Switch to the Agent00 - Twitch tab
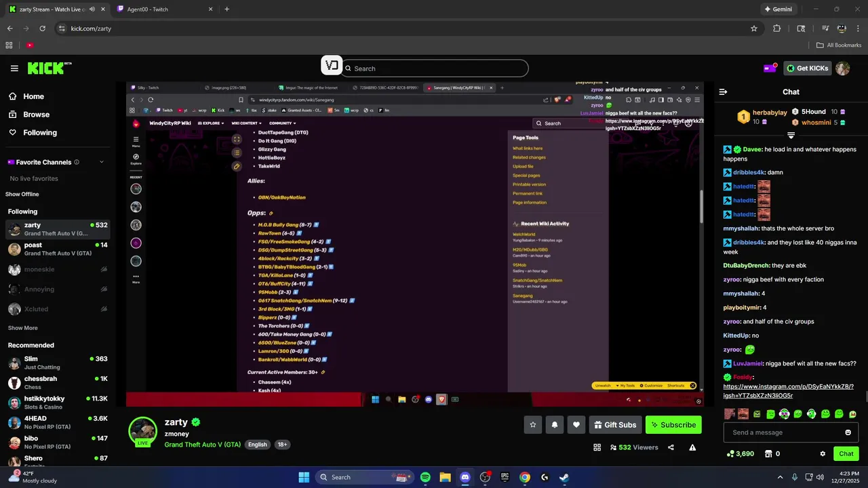 (165, 9)
